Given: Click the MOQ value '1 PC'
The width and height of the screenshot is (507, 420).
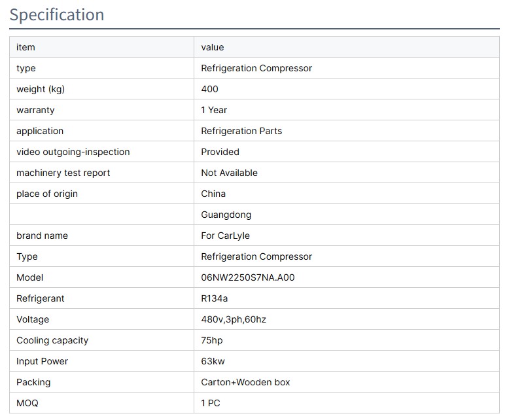Looking at the screenshot, I should (211, 403).
